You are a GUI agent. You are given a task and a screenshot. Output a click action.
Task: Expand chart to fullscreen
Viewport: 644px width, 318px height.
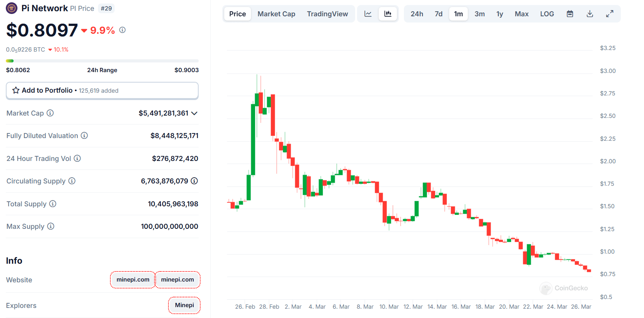[610, 14]
